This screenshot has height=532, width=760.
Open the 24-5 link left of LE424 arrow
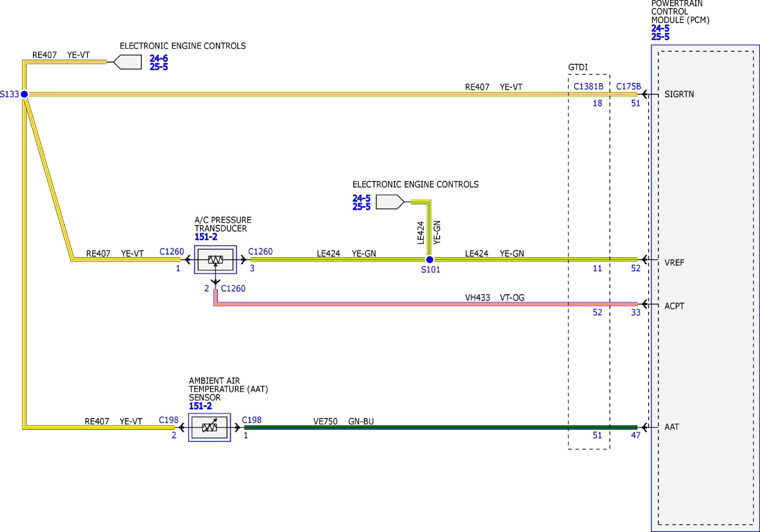[x=361, y=198]
